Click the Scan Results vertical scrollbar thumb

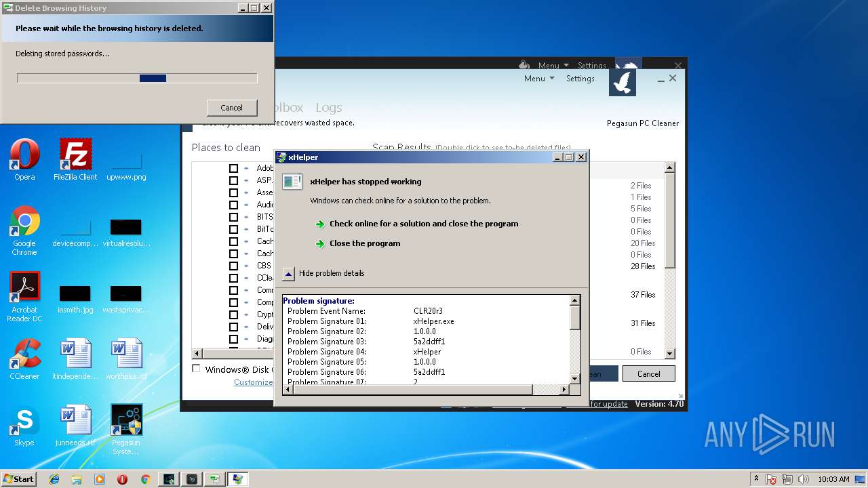coord(670,221)
